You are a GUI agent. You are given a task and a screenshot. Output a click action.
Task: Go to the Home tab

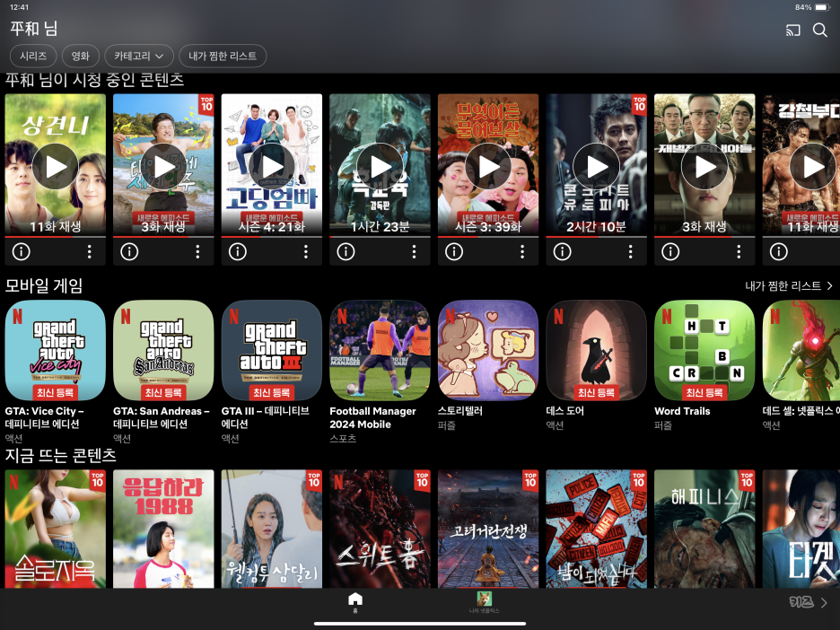point(355,602)
